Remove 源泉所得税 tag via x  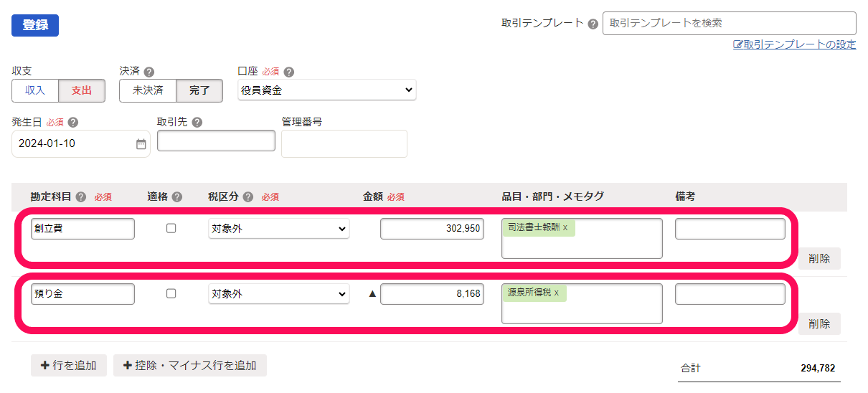tap(557, 293)
